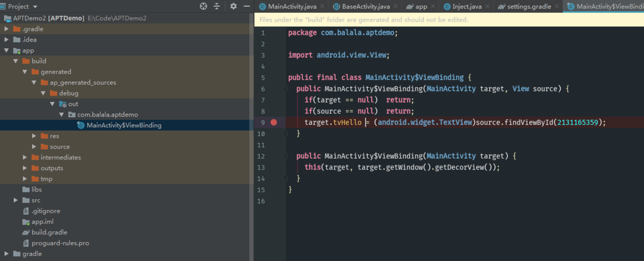Collapse the app module arrow

[x=6, y=50]
